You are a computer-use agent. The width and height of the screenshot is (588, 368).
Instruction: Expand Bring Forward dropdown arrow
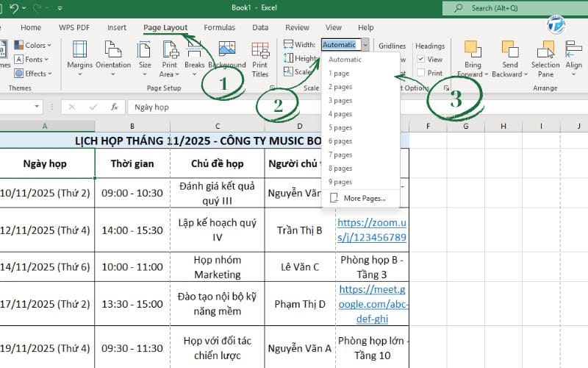[x=487, y=74]
